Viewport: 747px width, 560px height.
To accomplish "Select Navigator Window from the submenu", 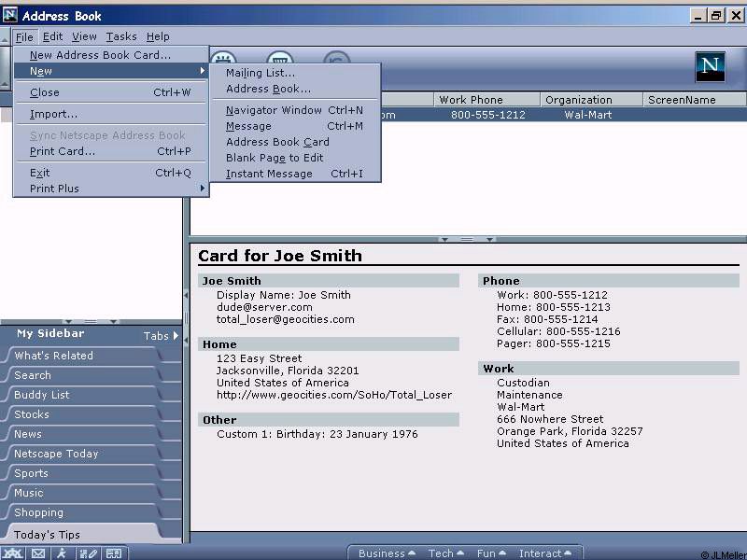I will (295, 110).
